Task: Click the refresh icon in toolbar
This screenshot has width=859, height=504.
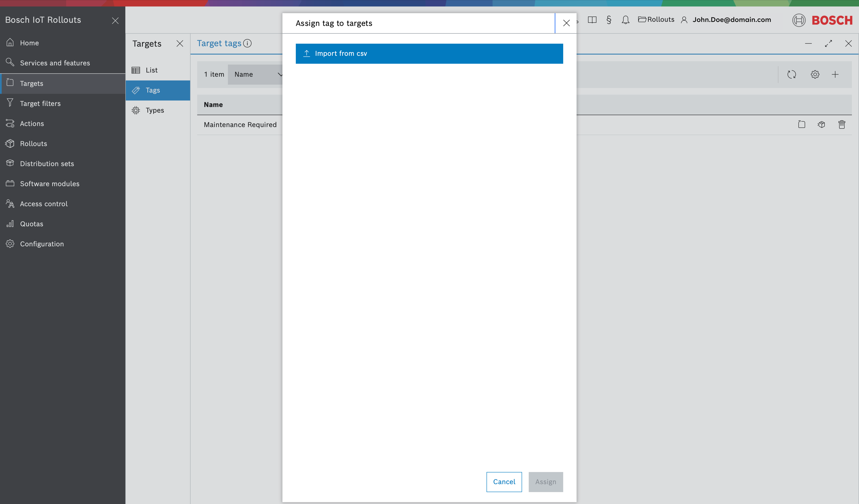Action: pyautogui.click(x=792, y=74)
